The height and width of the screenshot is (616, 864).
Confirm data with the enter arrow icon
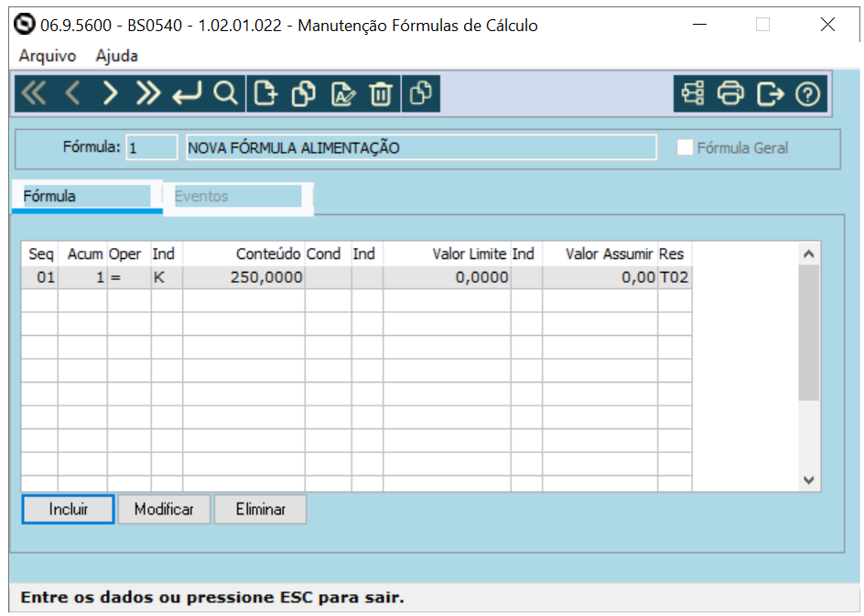pos(185,92)
